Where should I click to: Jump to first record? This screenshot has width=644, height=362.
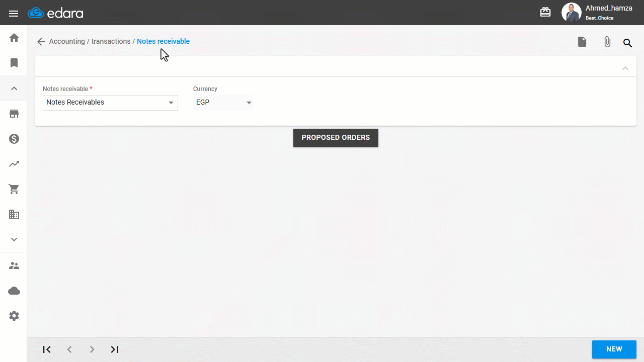(47, 349)
